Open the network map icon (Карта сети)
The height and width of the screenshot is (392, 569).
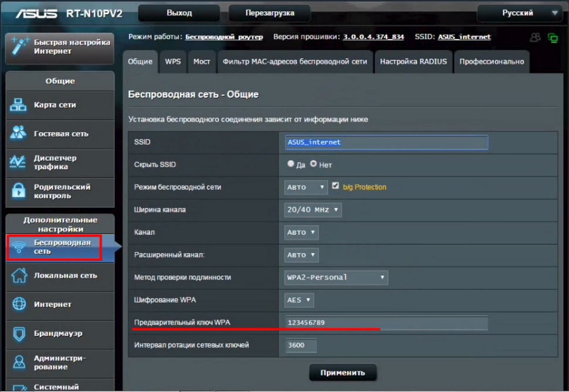pos(19,105)
